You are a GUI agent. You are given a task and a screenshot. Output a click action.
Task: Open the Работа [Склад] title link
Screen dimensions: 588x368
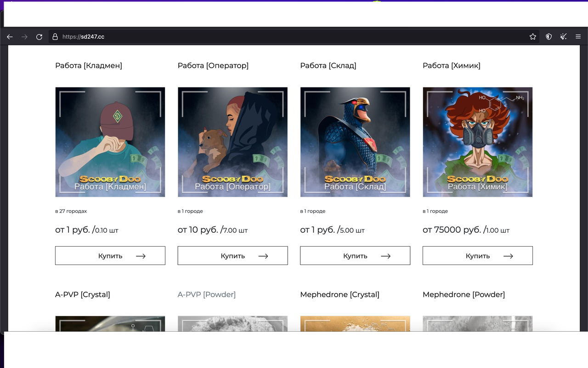(328, 65)
